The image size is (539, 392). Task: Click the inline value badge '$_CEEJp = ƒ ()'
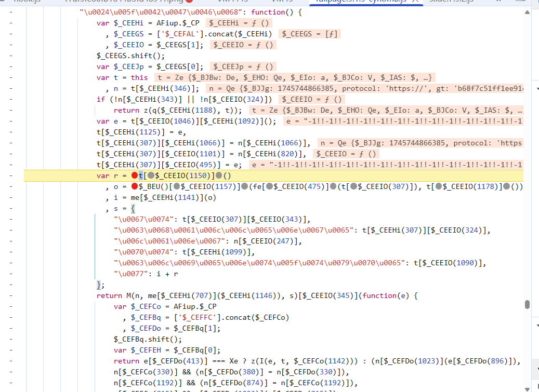pyautogui.click(x=243, y=66)
